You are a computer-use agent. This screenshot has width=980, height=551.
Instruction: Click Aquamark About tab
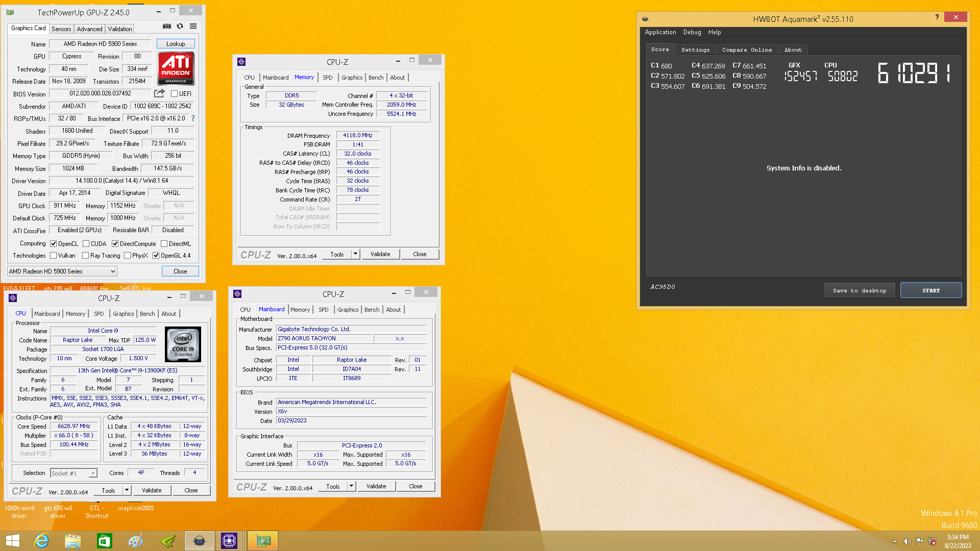(793, 49)
